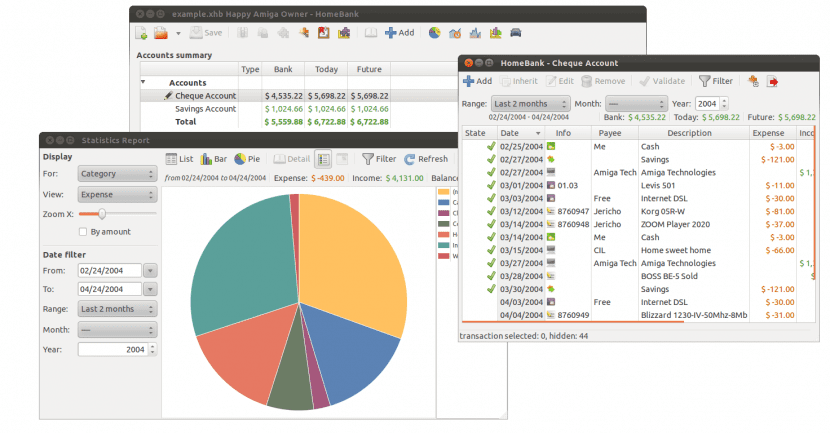This screenshot has height=433, width=830.
Task: Enable the By amount checkbox
Action: [x=83, y=232]
